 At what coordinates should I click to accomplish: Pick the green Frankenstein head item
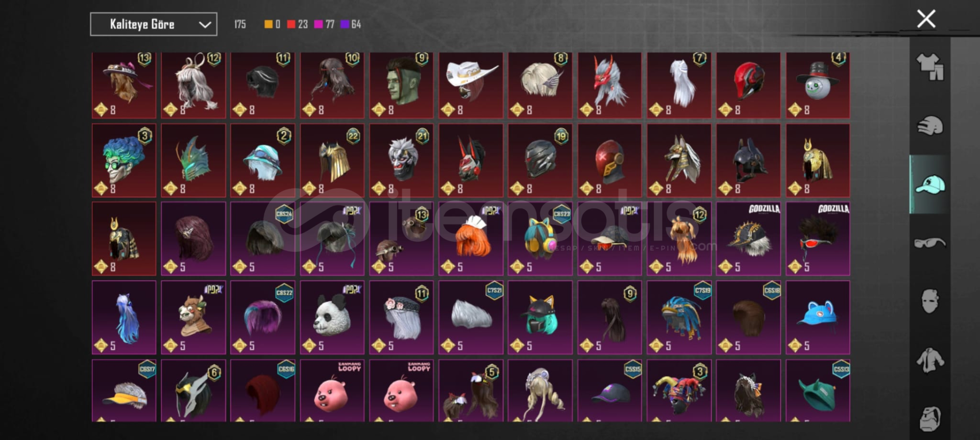tap(402, 85)
